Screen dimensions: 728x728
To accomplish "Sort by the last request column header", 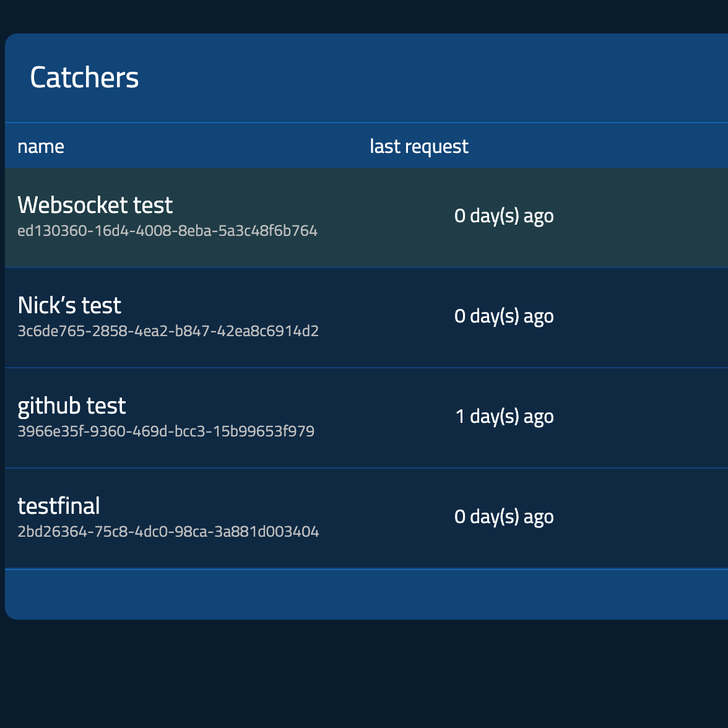I will pyautogui.click(x=418, y=147).
